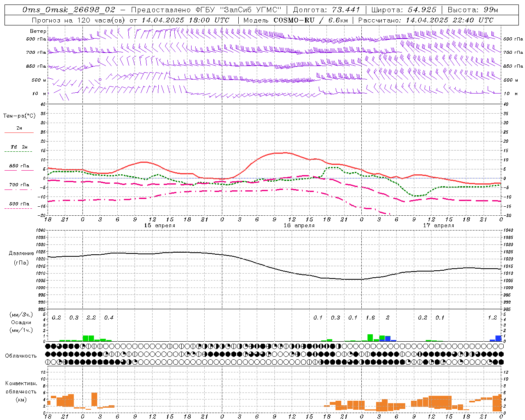Select the forecast start 14.04.2025 18:00 UTC
The width and height of the screenshot is (525, 420).
coord(185,20)
